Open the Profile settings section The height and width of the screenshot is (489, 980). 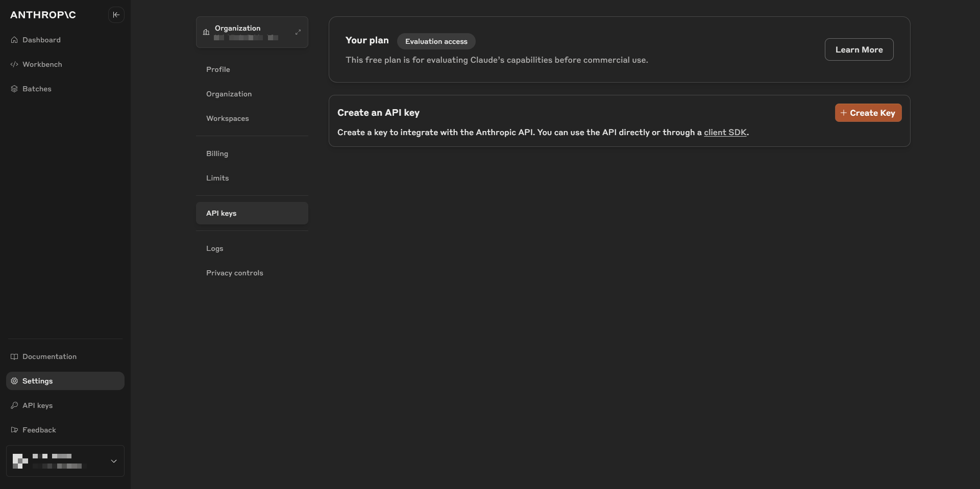point(218,69)
